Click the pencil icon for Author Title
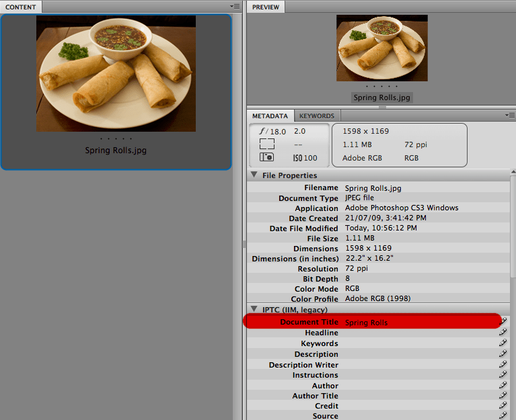516x420 pixels. click(x=503, y=395)
